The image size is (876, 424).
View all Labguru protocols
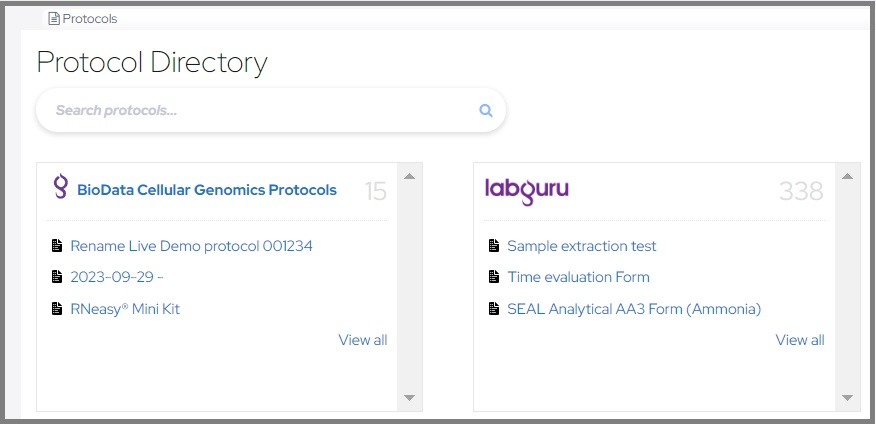point(800,340)
